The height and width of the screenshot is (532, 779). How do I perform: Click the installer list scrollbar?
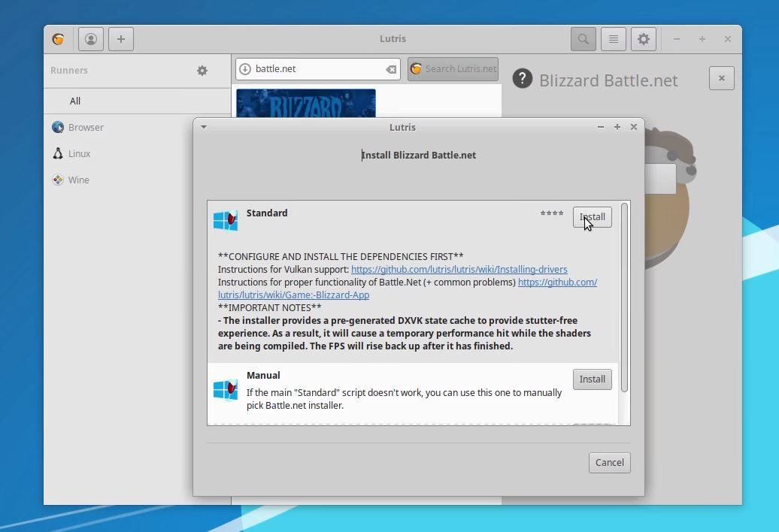click(625, 298)
